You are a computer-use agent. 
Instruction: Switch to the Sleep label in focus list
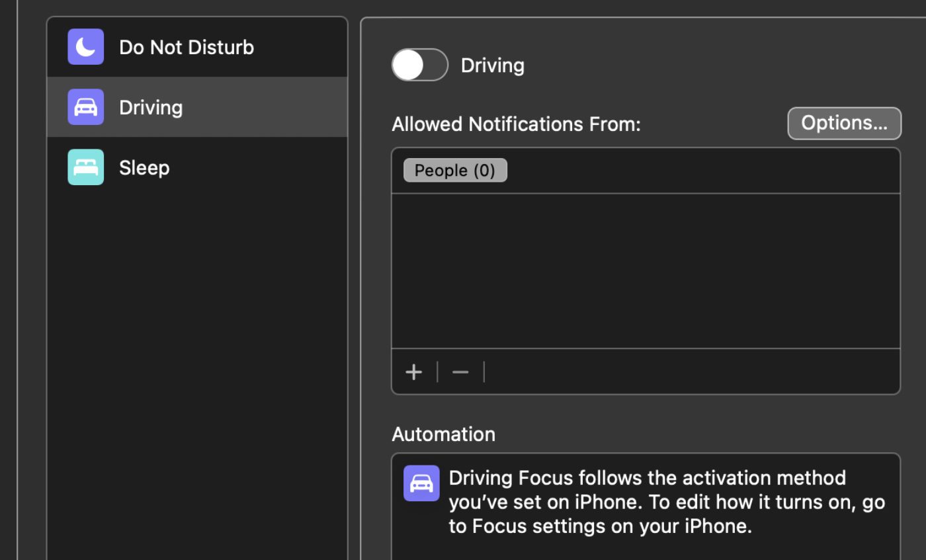pyautogui.click(x=144, y=168)
